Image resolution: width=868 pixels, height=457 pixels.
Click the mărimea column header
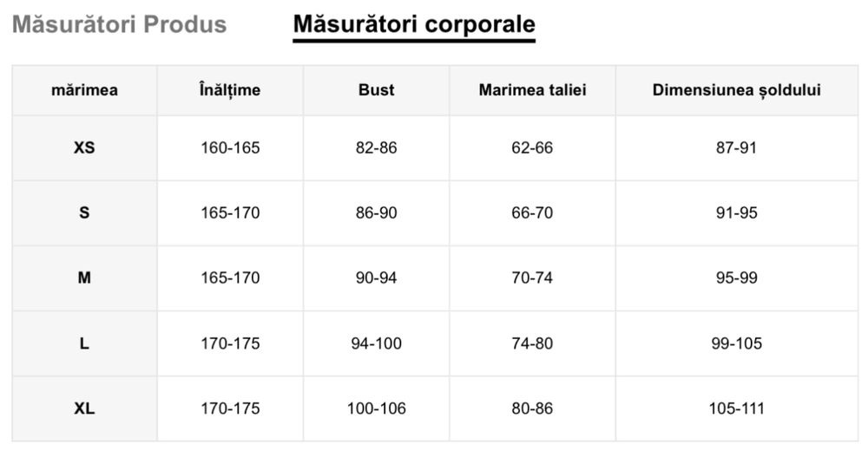click(84, 89)
